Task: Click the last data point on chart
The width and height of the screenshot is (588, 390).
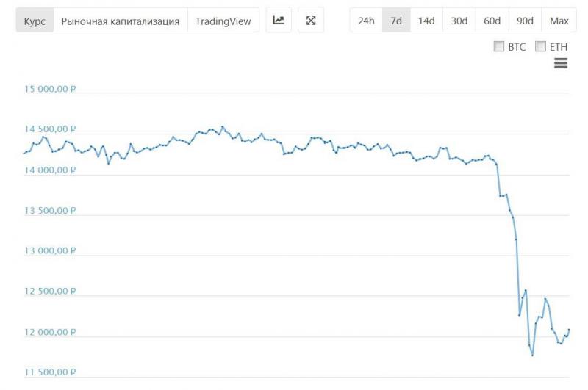Action: (x=569, y=330)
